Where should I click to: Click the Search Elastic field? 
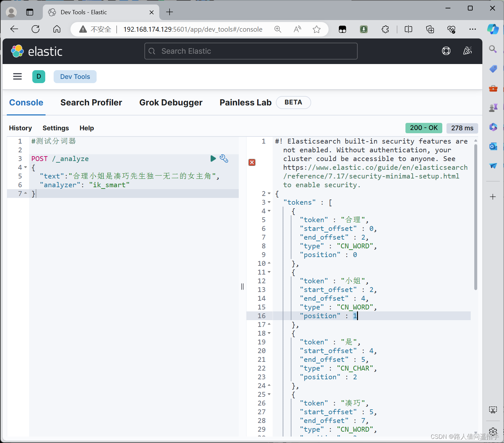[x=251, y=51]
